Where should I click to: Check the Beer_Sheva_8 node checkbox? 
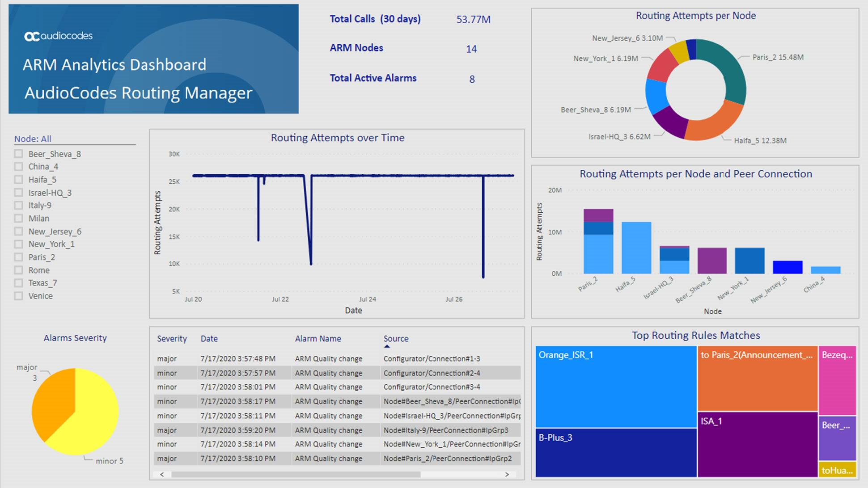(x=18, y=154)
